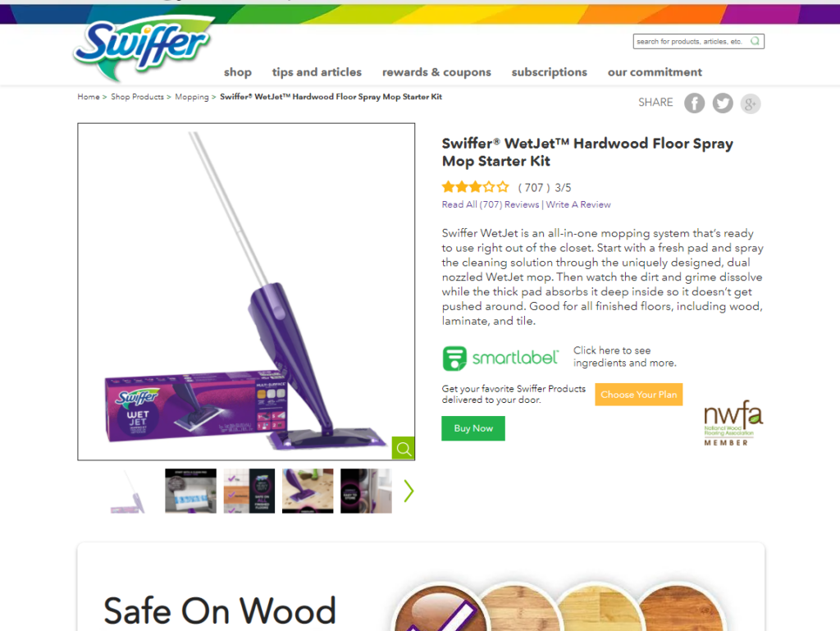Show next thumbnails with green chevron
Screen dimensions: 840x631
409,492
